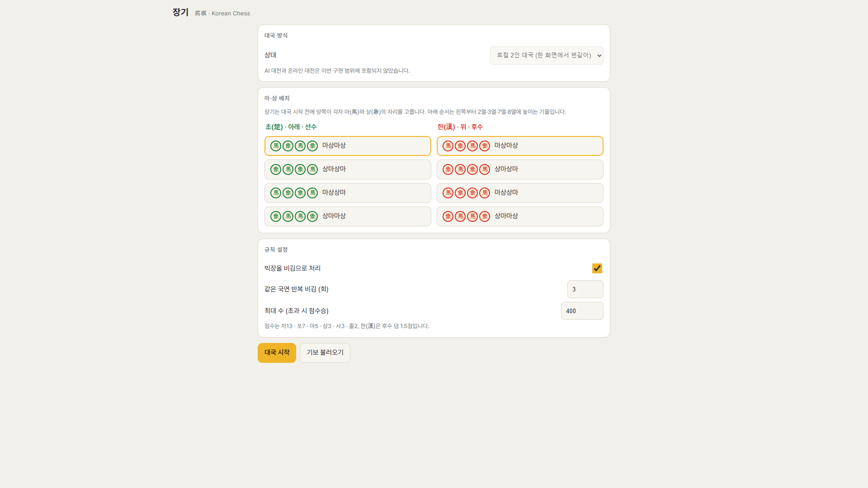Select Cho's 마상마상 piece arrangement
This screenshot has height=488, width=868.
(348, 146)
